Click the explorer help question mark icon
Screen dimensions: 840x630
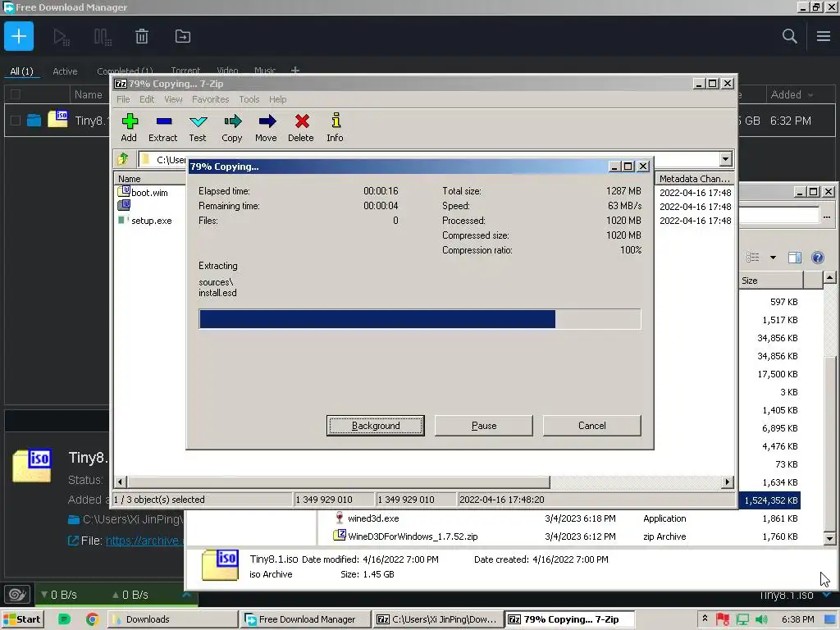pos(818,258)
